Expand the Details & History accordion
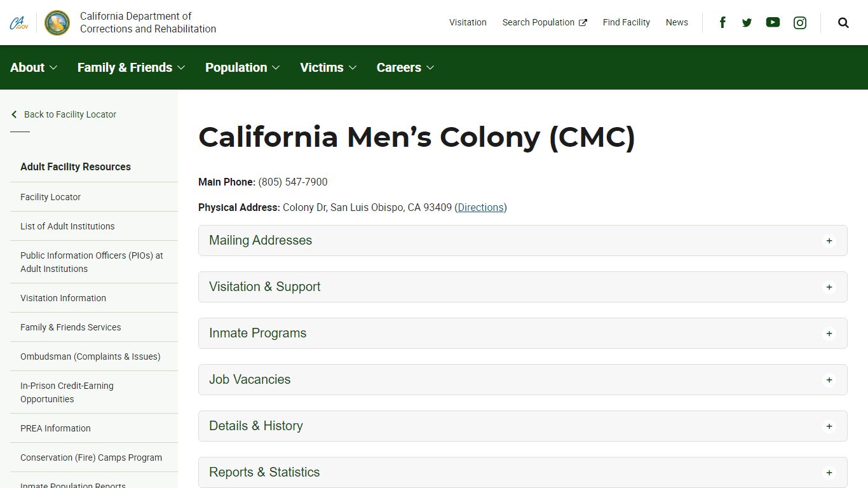868x488 pixels. tap(522, 426)
